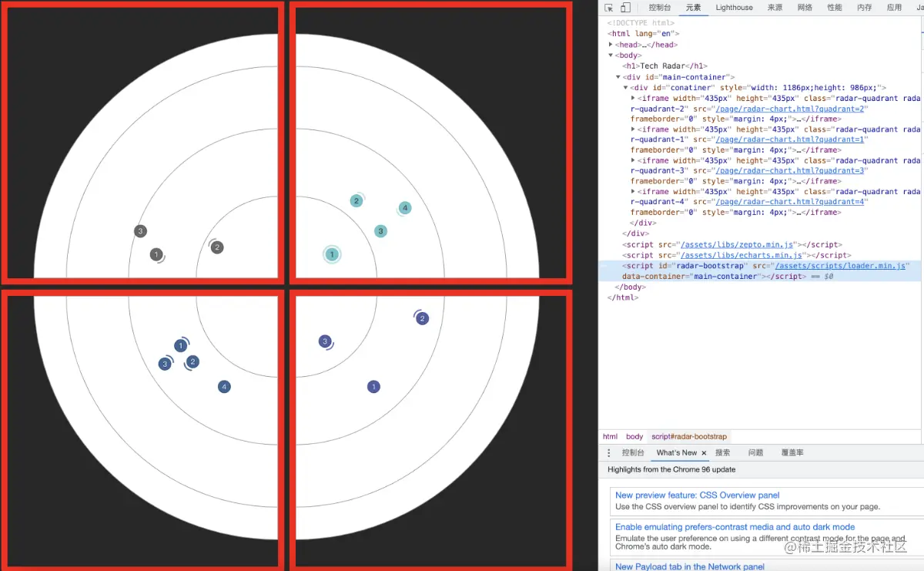Collapse the conatiner div node
Screen dimensions: 924x571
tap(625, 88)
